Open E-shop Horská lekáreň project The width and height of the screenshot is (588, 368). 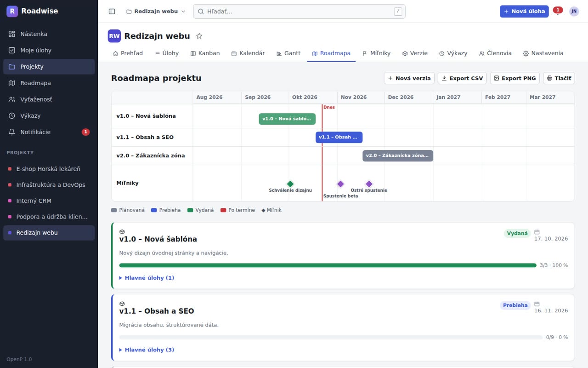tap(49, 169)
